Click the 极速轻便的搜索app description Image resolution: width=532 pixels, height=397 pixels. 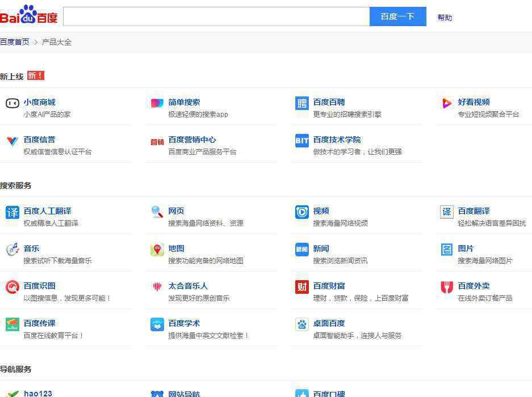(x=198, y=114)
